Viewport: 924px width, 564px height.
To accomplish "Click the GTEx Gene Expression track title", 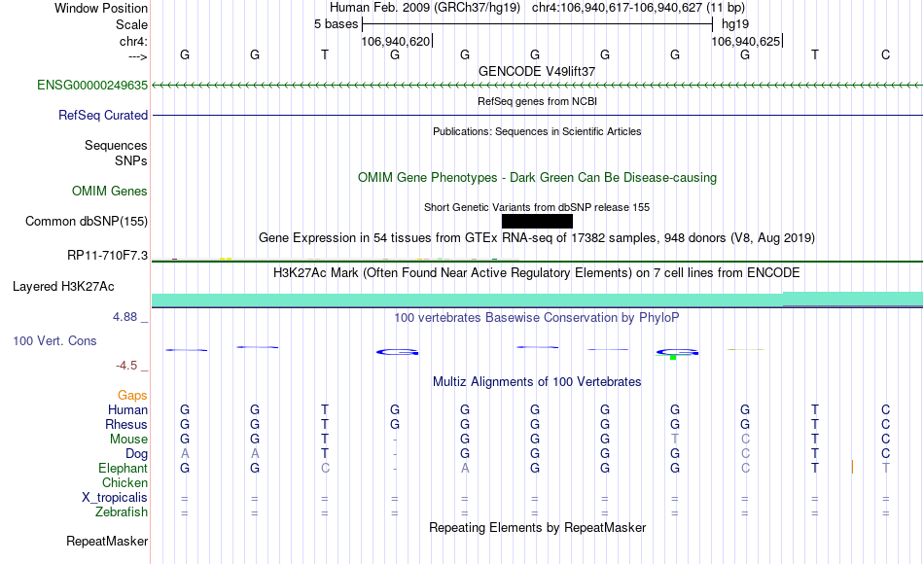I will click(x=537, y=238).
